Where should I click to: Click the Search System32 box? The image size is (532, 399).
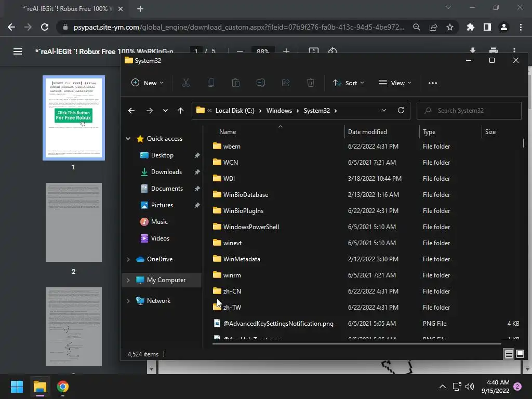pos(469,111)
